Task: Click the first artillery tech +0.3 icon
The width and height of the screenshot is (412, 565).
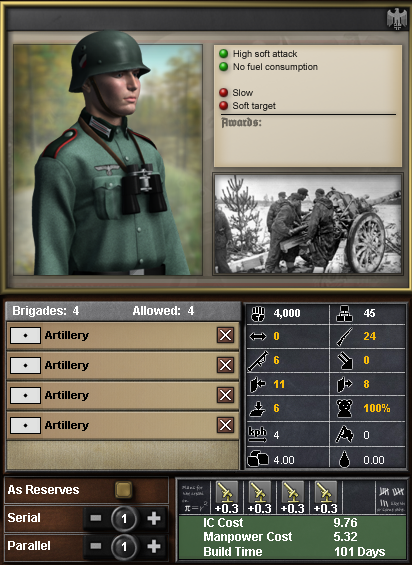Action: click(227, 497)
